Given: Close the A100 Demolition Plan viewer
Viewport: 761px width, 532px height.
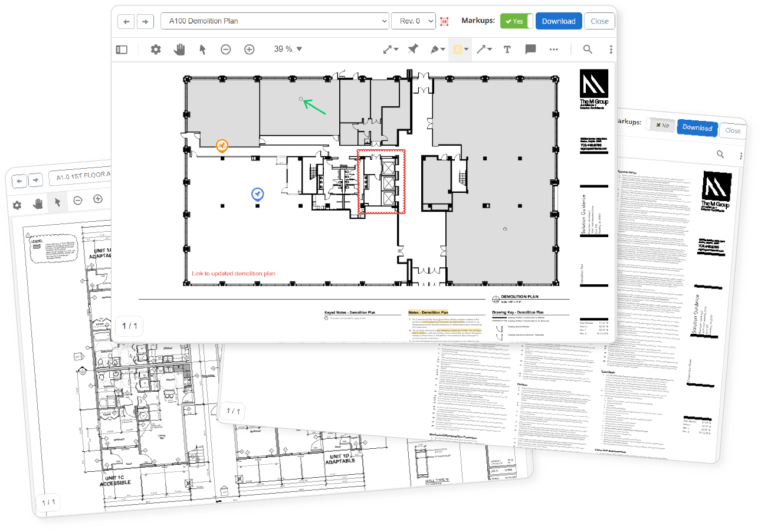Looking at the screenshot, I should pyautogui.click(x=599, y=21).
